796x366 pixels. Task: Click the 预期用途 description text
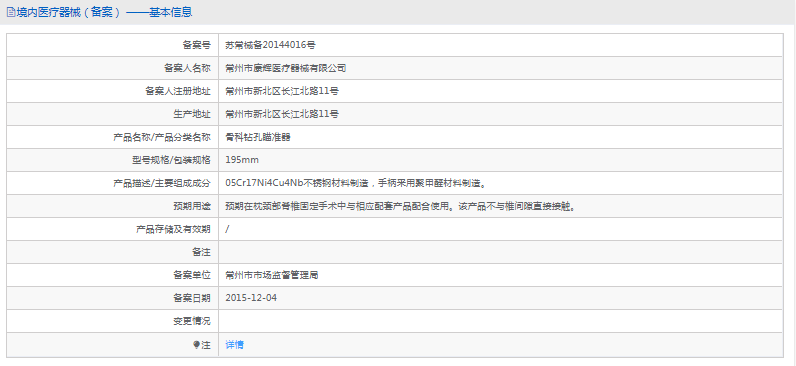pos(401,206)
